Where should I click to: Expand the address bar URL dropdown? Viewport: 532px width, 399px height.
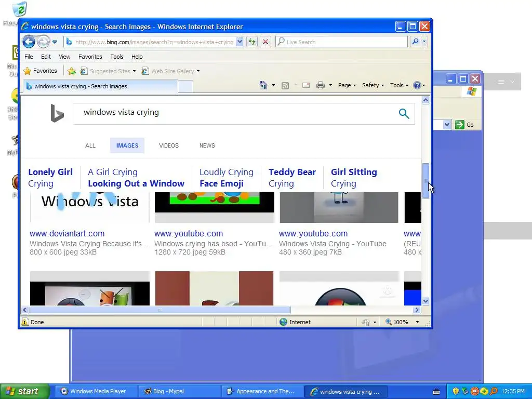point(240,42)
